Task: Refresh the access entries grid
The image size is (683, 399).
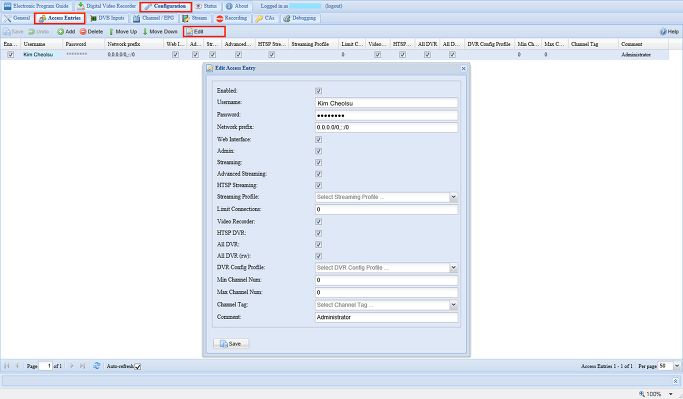Action: coord(97,366)
